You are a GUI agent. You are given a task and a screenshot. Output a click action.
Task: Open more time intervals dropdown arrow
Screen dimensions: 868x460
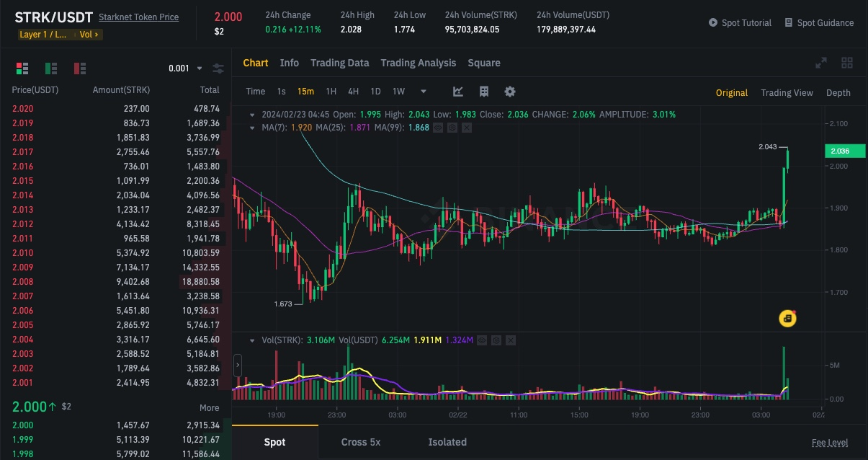424,92
